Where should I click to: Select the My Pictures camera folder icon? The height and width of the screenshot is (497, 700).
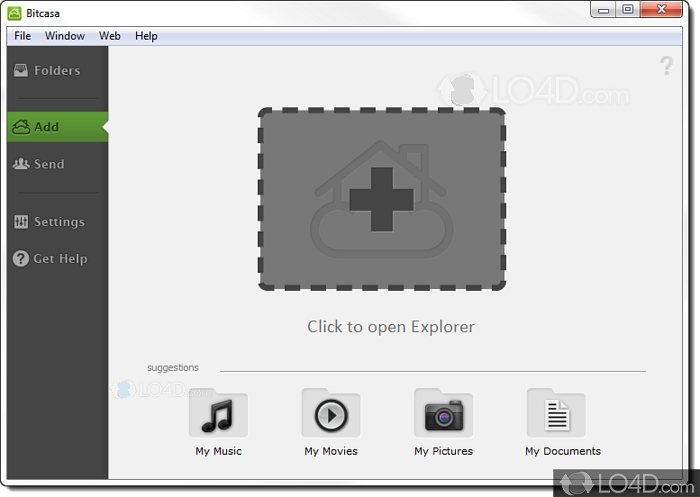[443, 413]
